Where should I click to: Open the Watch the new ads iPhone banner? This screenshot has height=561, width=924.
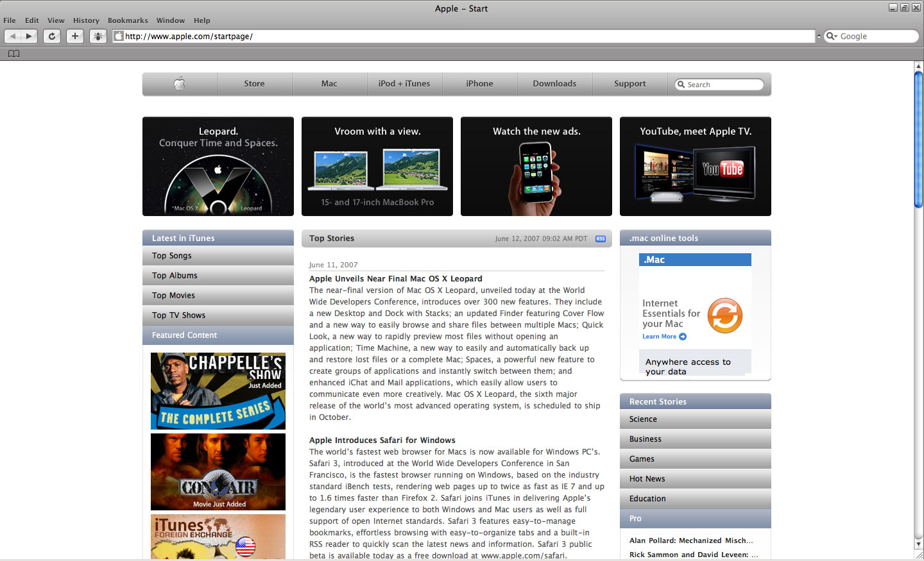coord(536,166)
